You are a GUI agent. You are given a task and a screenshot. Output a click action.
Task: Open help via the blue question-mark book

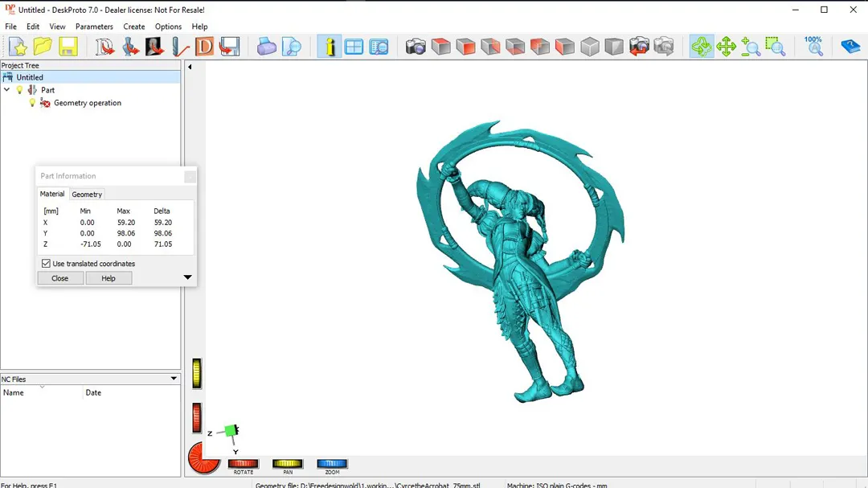(850, 47)
